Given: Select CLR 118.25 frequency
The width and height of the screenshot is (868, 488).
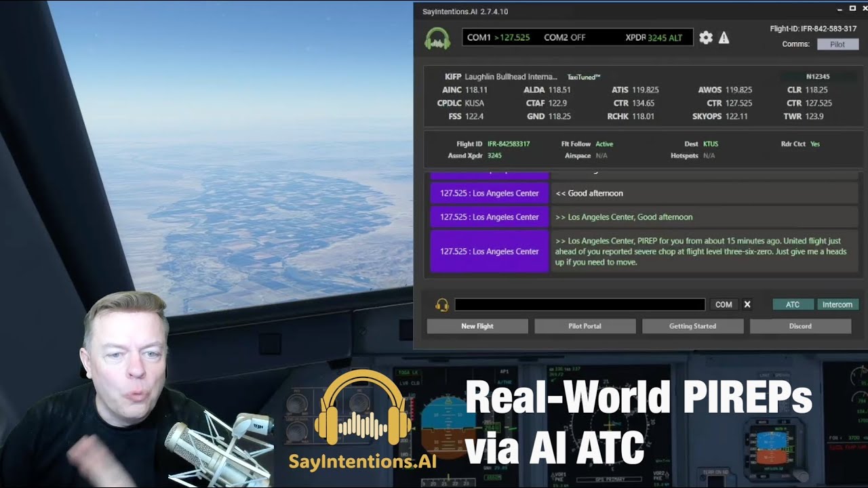Looking at the screenshot, I should tap(808, 89).
